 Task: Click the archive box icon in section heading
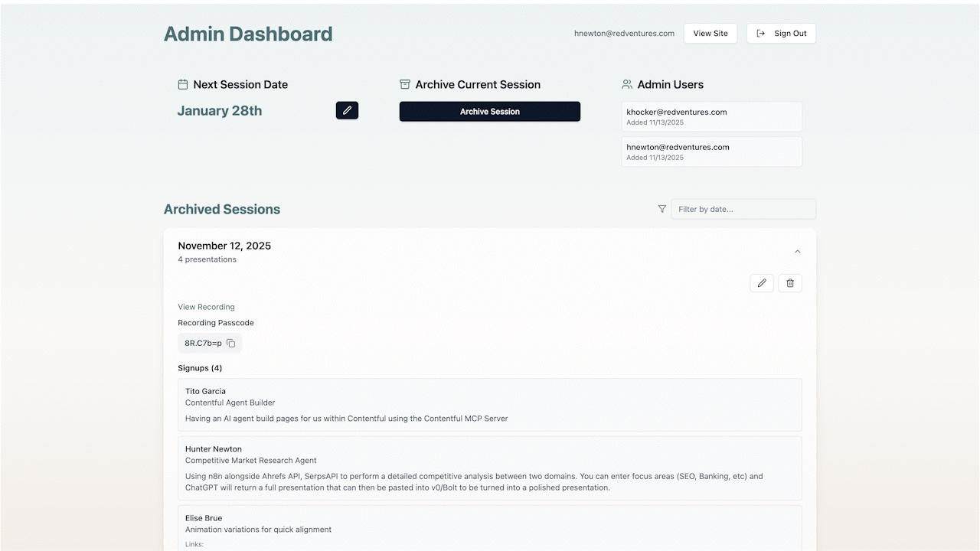(x=405, y=84)
